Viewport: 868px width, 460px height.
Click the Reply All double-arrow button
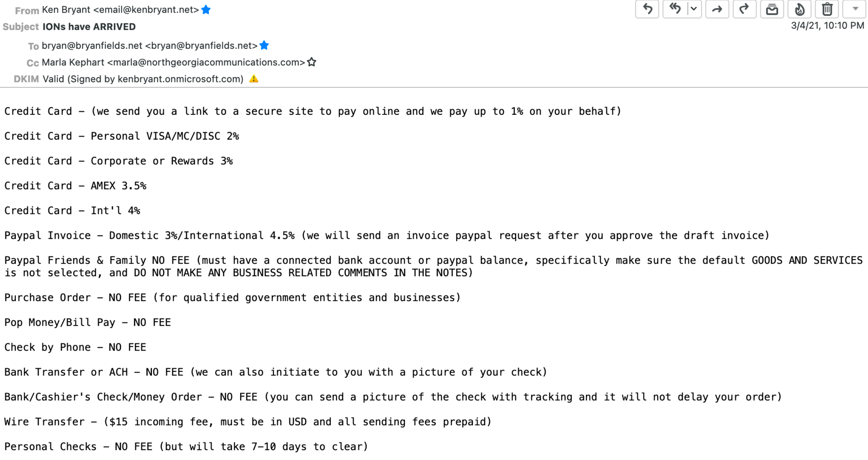(x=675, y=9)
